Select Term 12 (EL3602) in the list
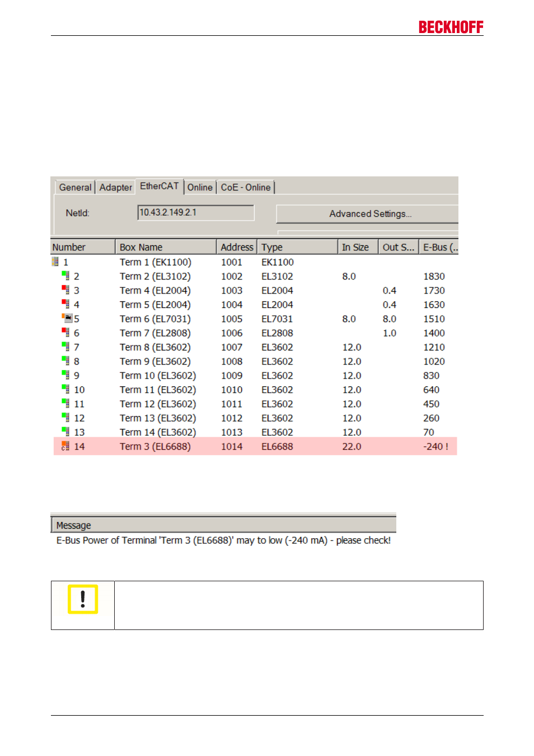 point(158,404)
